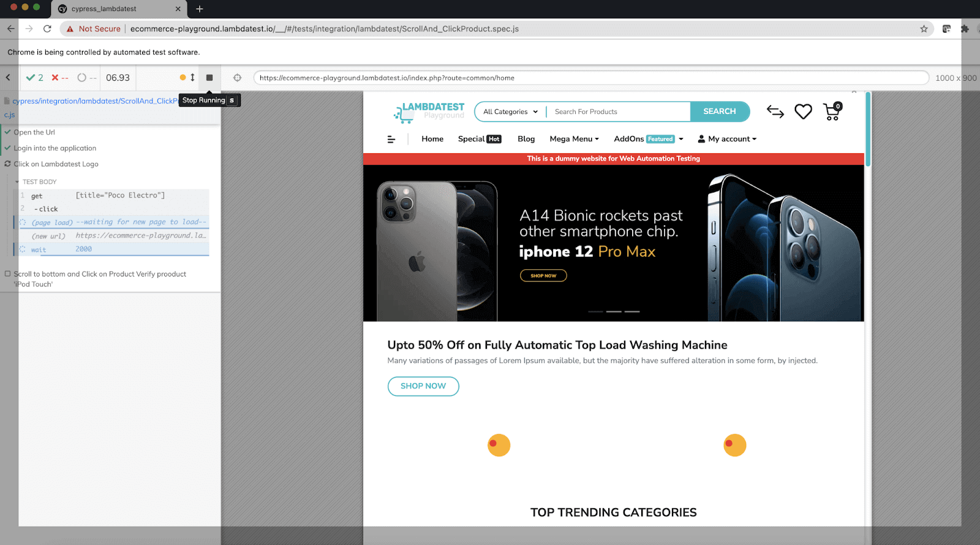Open the hamburger menu beside Home

point(391,139)
